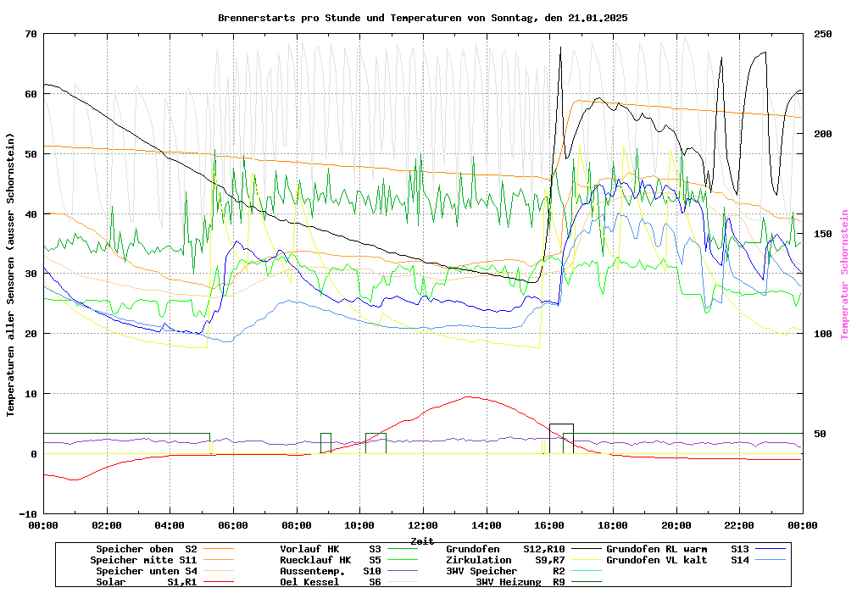Click the red Solar S1,R1 legend line

click(218, 582)
